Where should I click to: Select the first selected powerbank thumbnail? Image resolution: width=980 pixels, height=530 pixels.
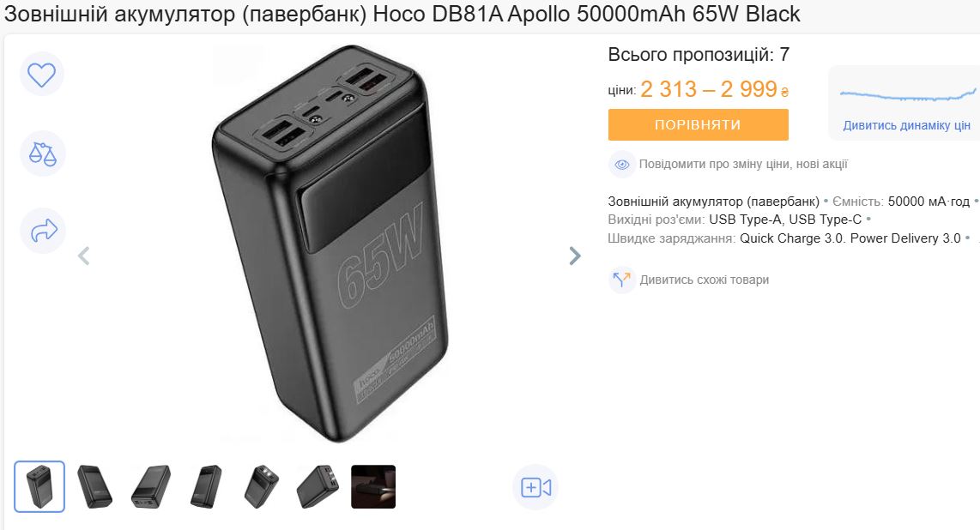[x=39, y=487]
